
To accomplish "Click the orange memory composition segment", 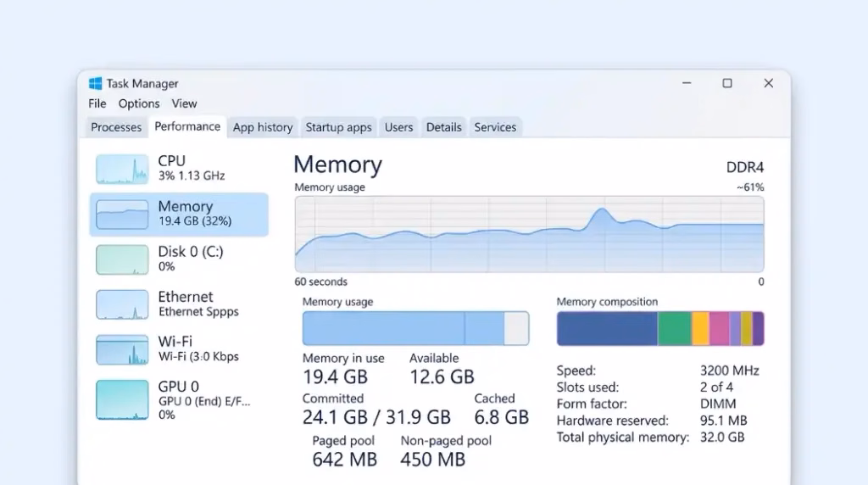I will pos(700,328).
